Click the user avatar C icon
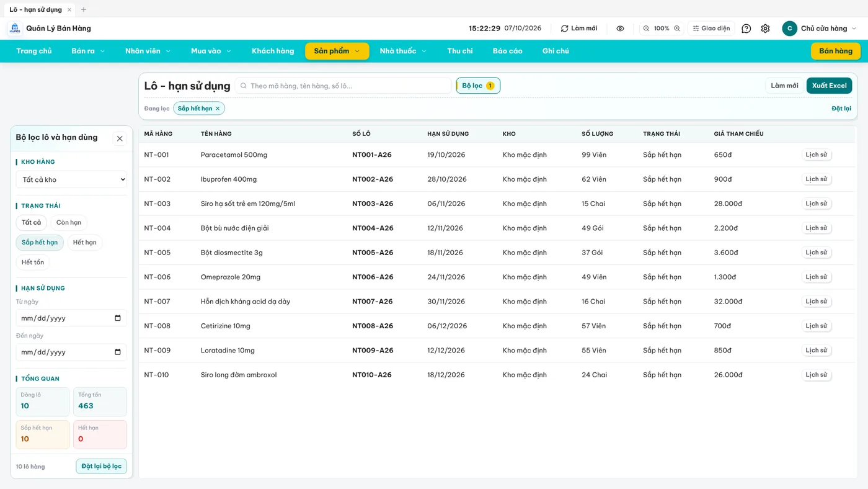Viewport: 868px width, 489px height. (x=789, y=29)
